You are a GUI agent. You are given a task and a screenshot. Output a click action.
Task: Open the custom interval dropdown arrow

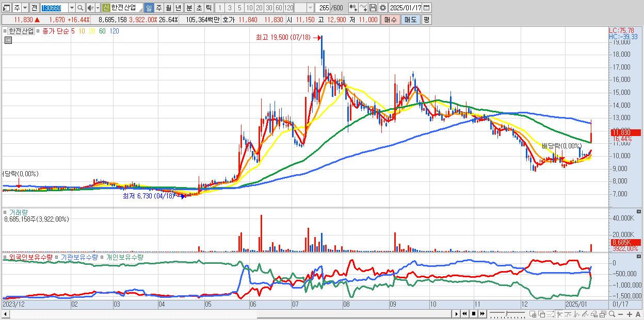(x=310, y=8)
